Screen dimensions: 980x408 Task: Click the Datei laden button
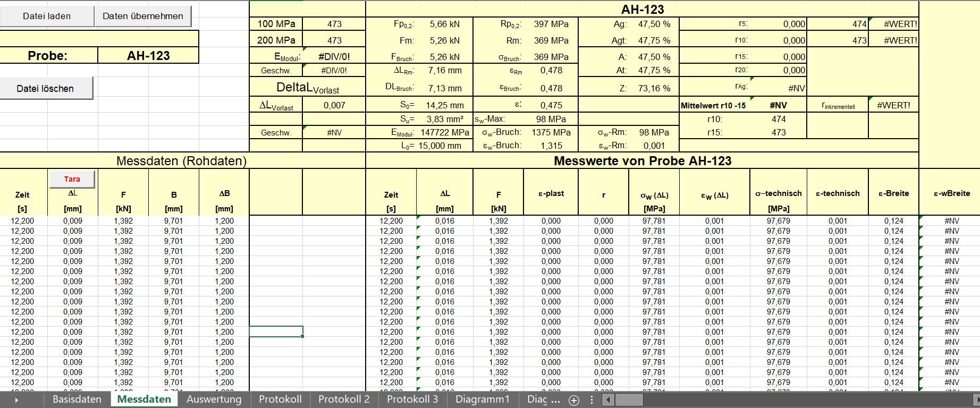pyautogui.click(x=47, y=16)
